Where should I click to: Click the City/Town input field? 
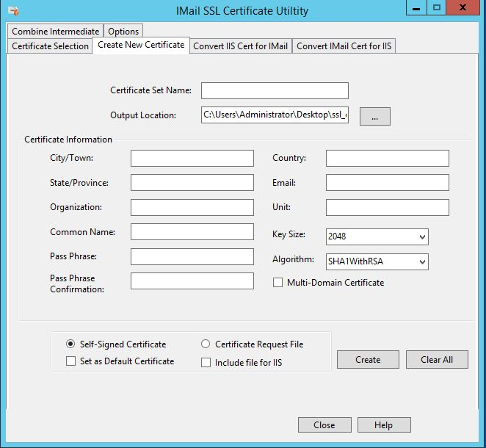tap(192, 159)
